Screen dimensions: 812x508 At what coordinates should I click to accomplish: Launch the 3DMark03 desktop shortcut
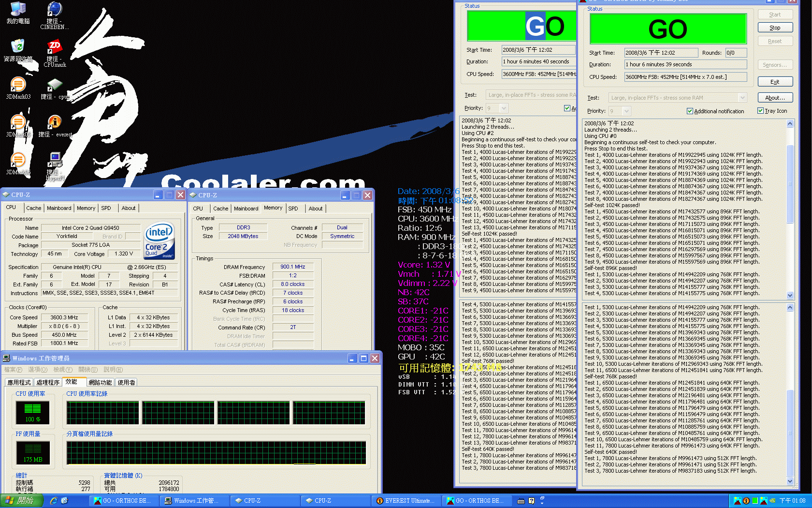tap(18, 88)
